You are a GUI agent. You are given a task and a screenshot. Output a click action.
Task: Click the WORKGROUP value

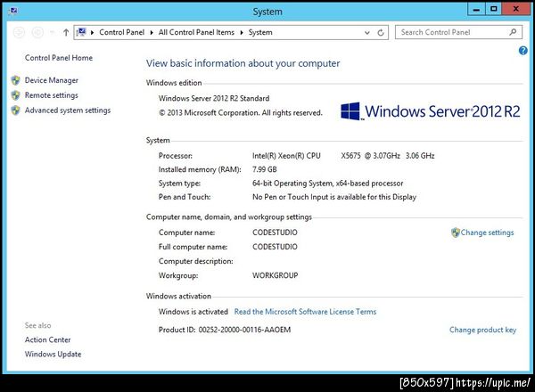pos(275,275)
